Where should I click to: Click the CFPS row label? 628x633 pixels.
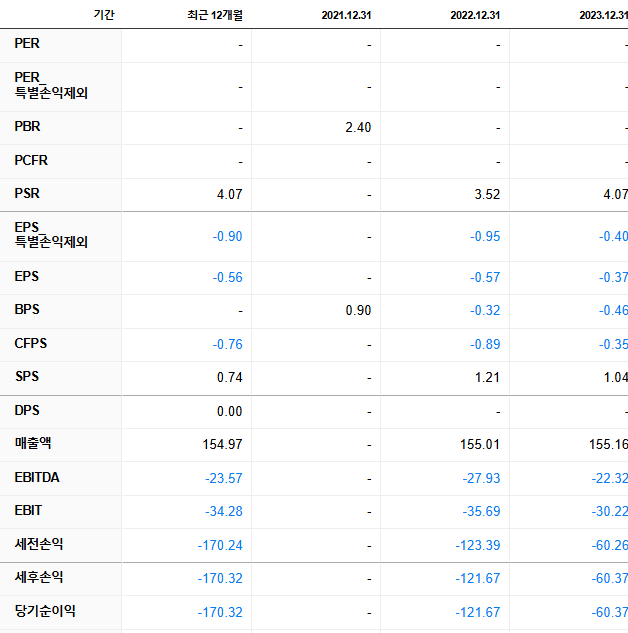[31, 344]
